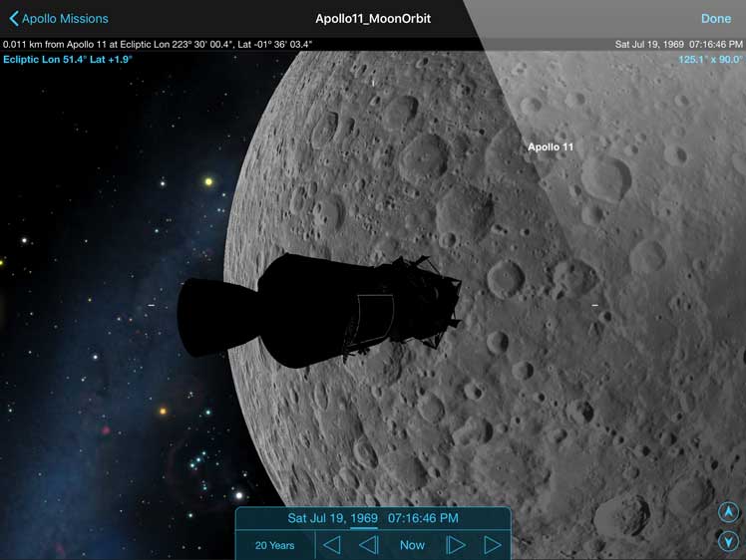Image resolution: width=746 pixels, height=560 pixels.
Task: Select Sat Jul 19 date in time panel
Action: [317, 518]
